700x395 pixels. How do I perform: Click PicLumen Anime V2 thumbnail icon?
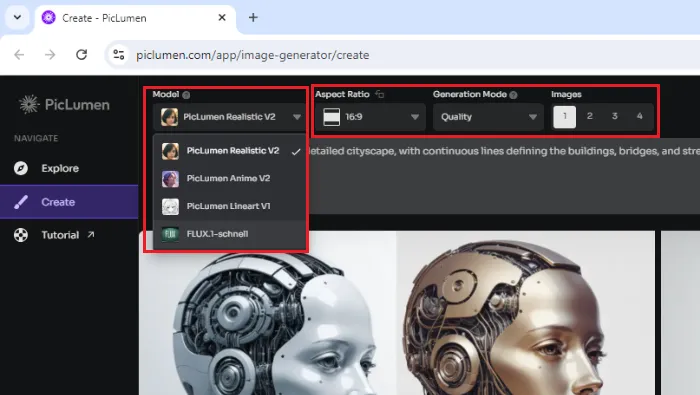click(170, 179)
